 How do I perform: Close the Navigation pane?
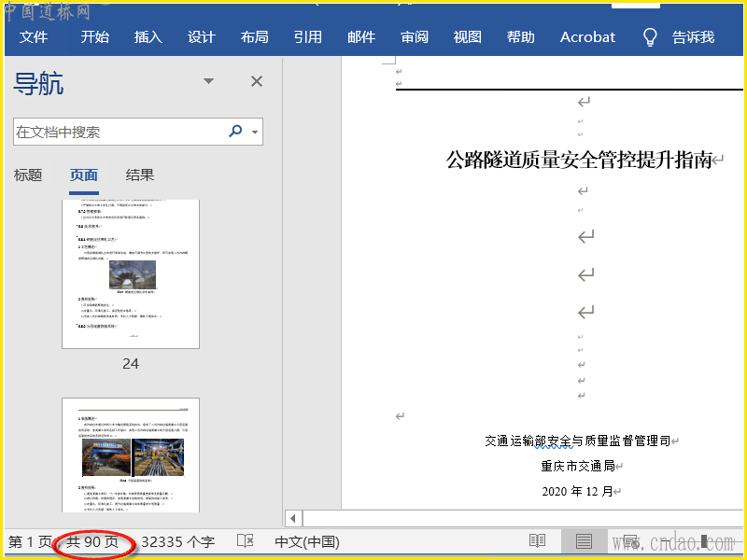pyautogui.click(x=257, y=82)
